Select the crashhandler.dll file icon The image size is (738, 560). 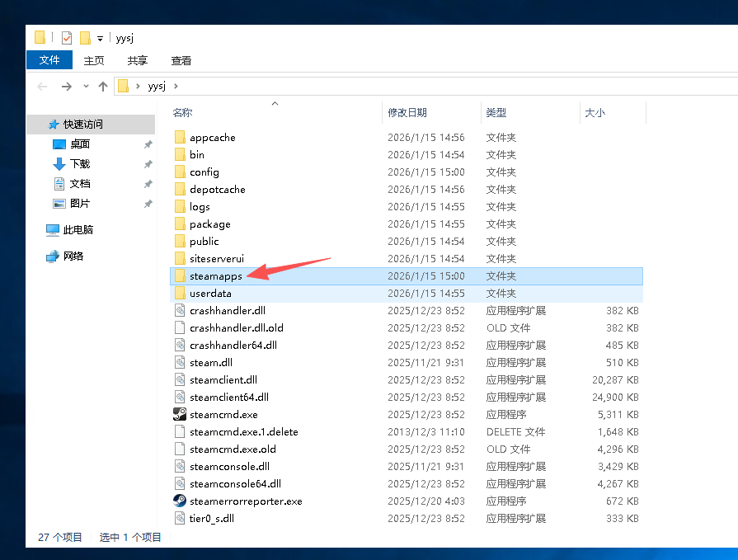180,311
